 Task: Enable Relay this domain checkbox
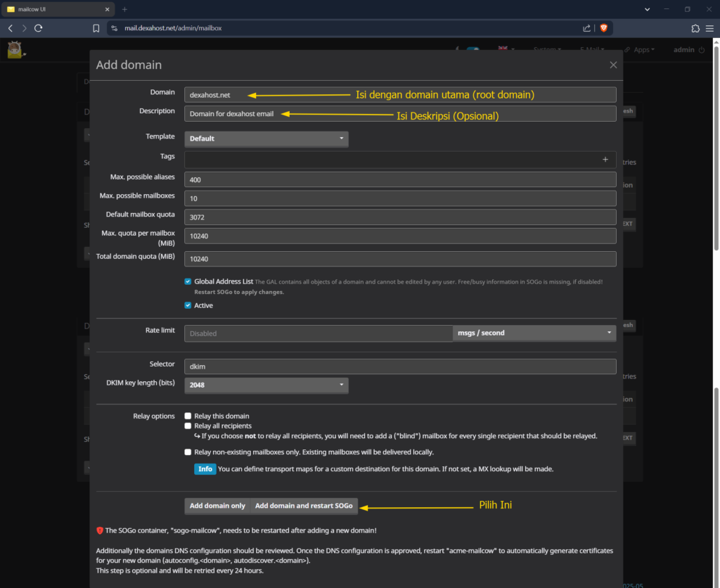188,416
